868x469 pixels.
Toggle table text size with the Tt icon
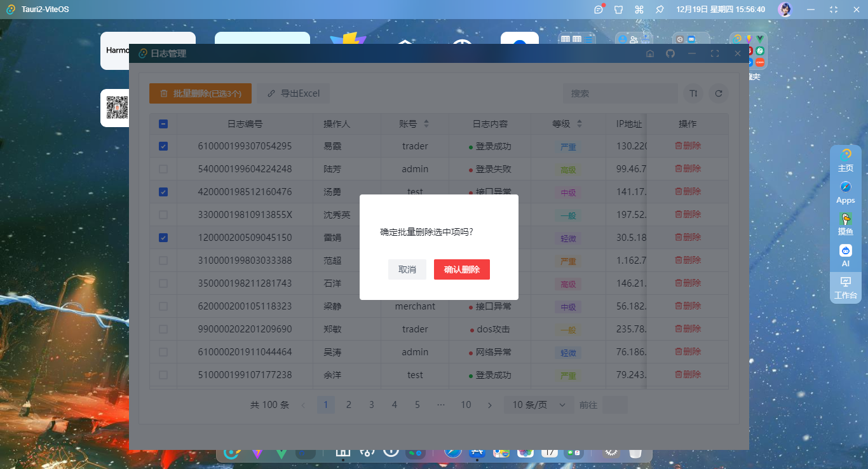pos(693,93)
